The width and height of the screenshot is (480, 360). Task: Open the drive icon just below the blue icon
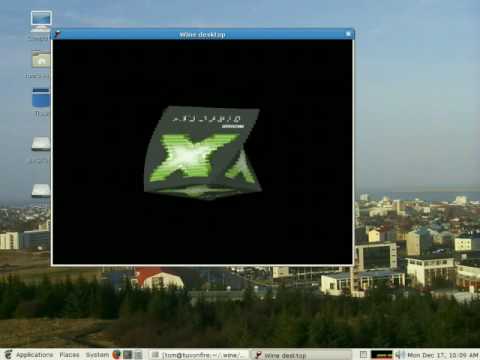pos(41,144)
